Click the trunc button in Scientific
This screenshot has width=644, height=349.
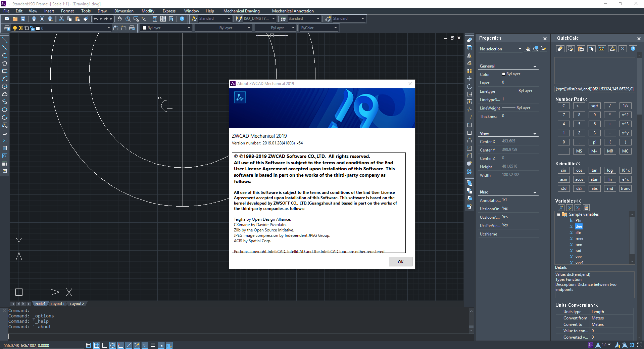point(625,189)
